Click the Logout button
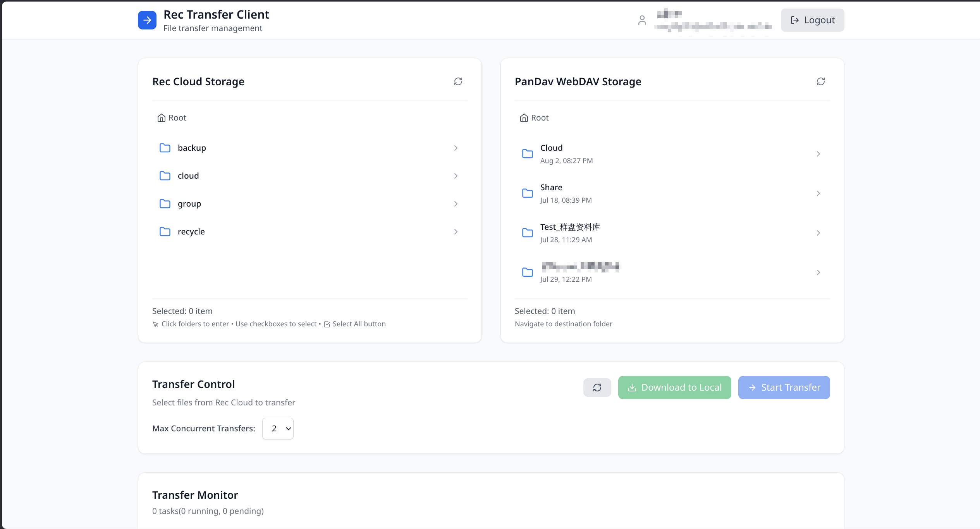The image size is (980, 529). tap(812, 20)
